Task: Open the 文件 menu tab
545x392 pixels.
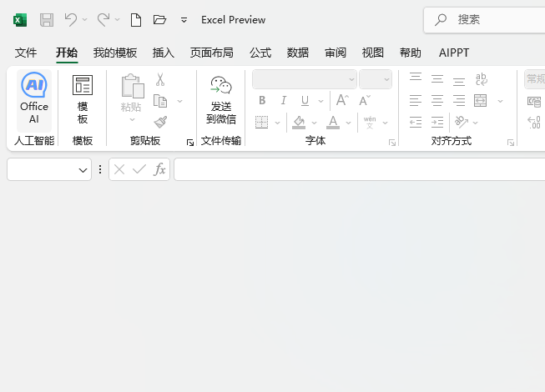Action: 25,53
